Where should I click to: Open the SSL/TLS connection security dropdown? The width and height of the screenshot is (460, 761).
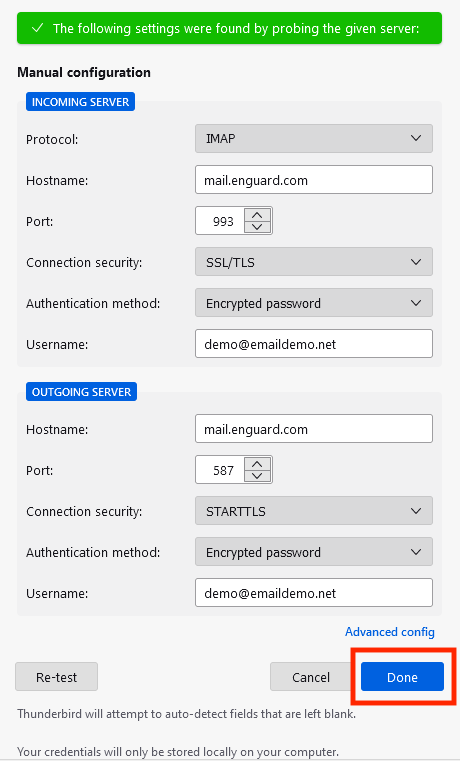click(314, 262)
